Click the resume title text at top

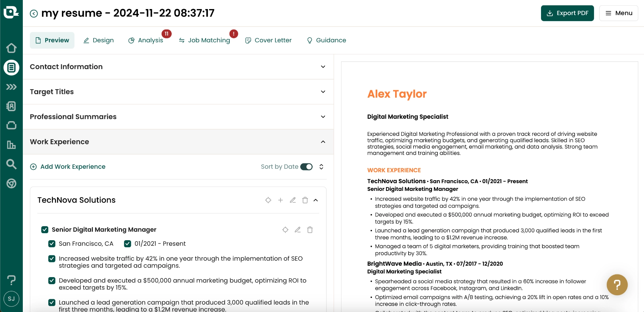coord(128,13)
